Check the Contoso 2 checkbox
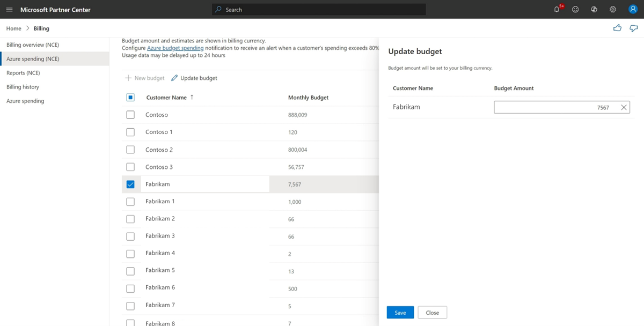Viewport: 644px width, 326px height. pos(130,150)
